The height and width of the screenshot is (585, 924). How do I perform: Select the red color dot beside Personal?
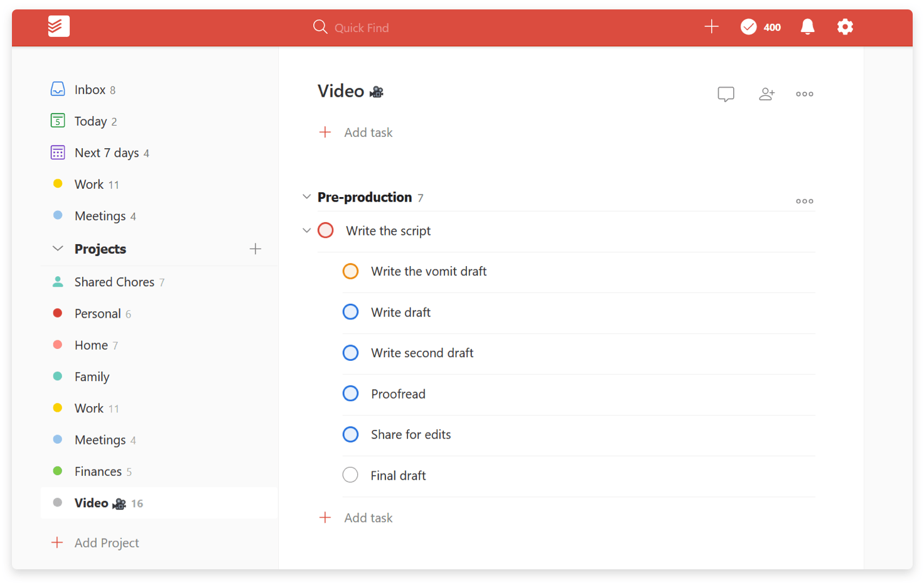[x=57, y=313]
